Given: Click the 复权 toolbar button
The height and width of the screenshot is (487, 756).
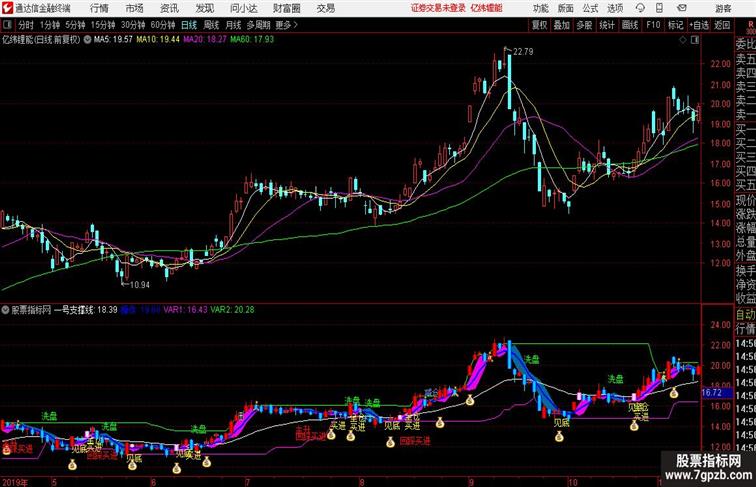Looking at the screenshot, I should [539, 25].
